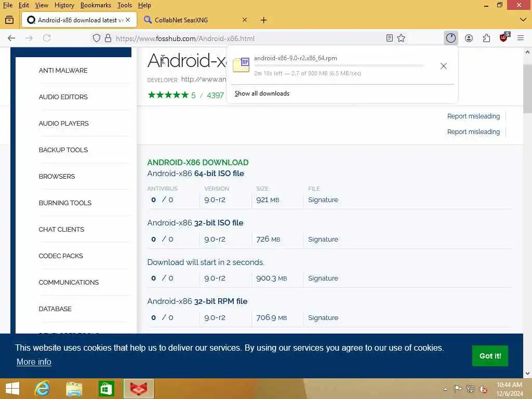Close the Android-x86 download tab
Image resolution: width=532 pixels, height=399 pixels.
(x=128, y=20)
